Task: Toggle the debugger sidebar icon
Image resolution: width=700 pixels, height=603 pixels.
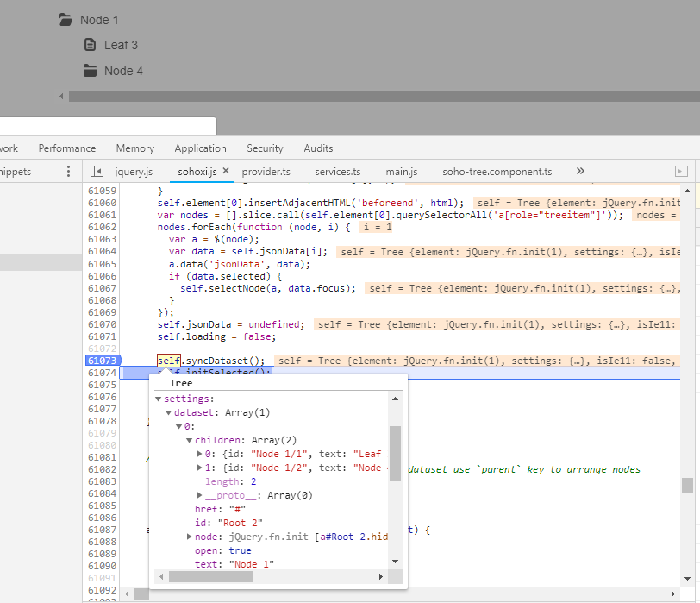Action: point(681,172)
